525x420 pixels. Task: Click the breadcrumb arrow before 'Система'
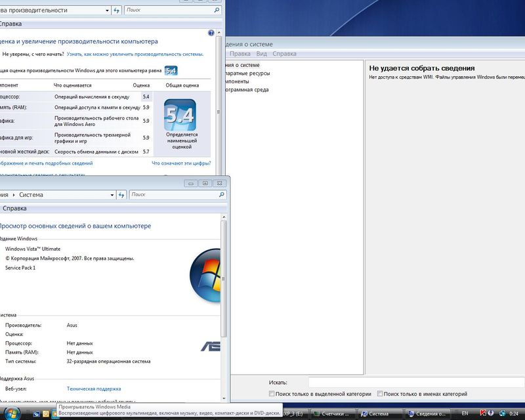[13, 195]
